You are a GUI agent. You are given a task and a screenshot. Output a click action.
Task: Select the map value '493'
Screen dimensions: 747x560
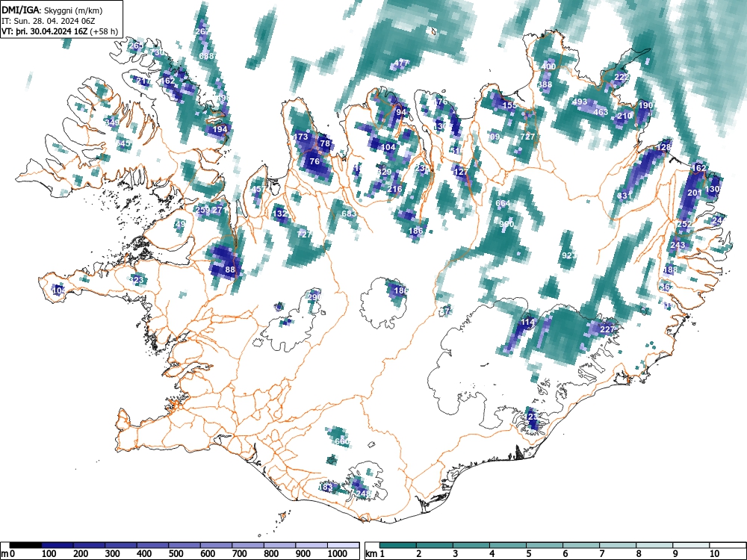(x=580, y=102)
